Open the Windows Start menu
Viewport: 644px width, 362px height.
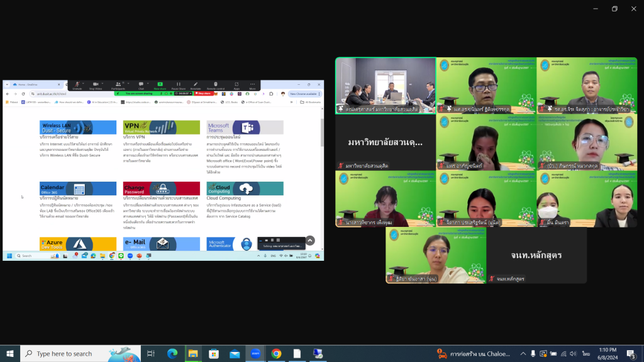9,354
